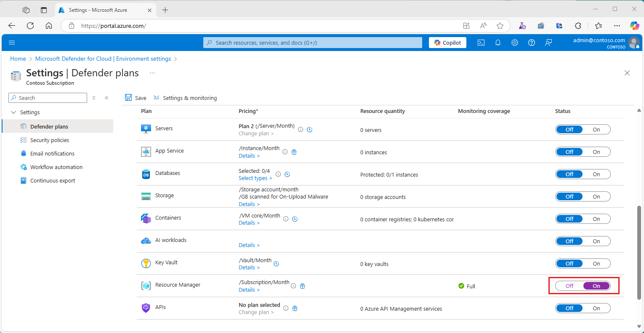Open portal settings gear icon
This screenshot has height=333, width=644.
pos(515,43)
